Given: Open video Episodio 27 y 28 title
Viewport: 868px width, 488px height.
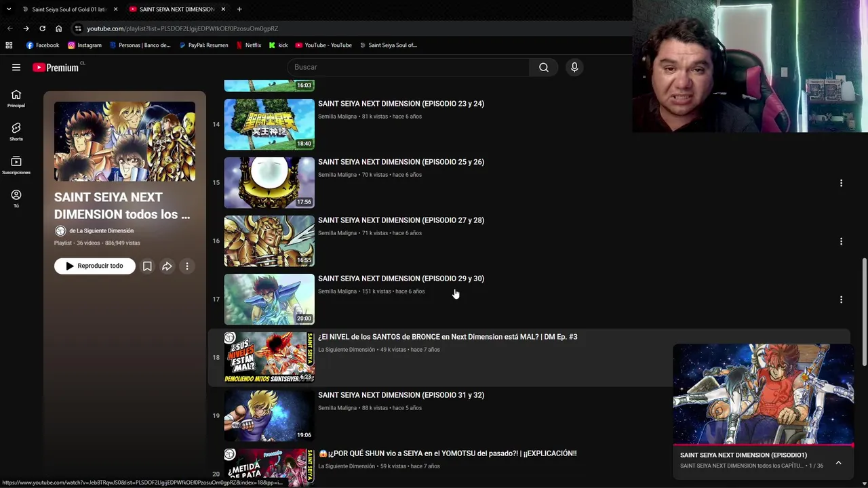Looking at the screenshot, I should [x=401, y=220].
